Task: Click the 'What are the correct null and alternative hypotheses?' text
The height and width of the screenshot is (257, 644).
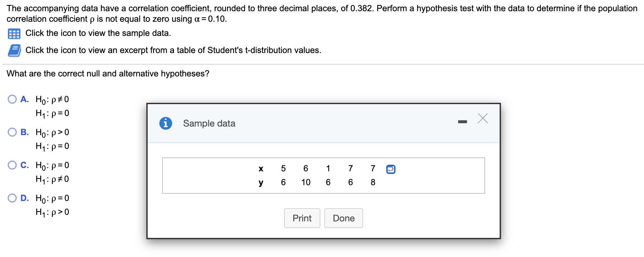Action: tap(108, 73)
